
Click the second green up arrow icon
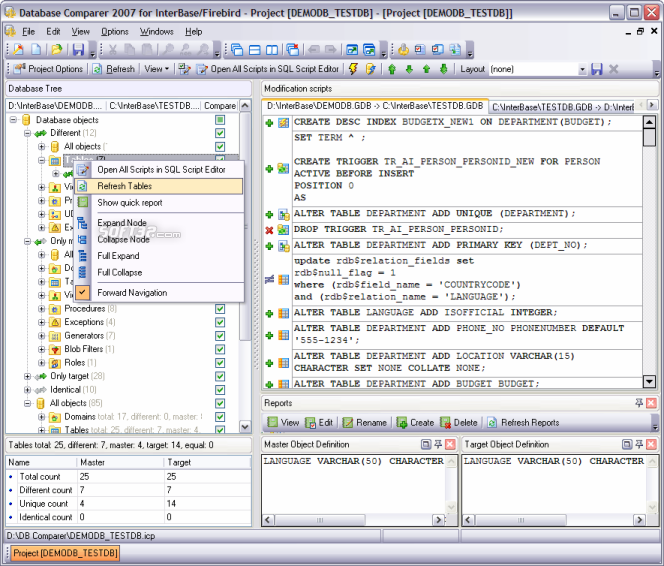[426, 69]
